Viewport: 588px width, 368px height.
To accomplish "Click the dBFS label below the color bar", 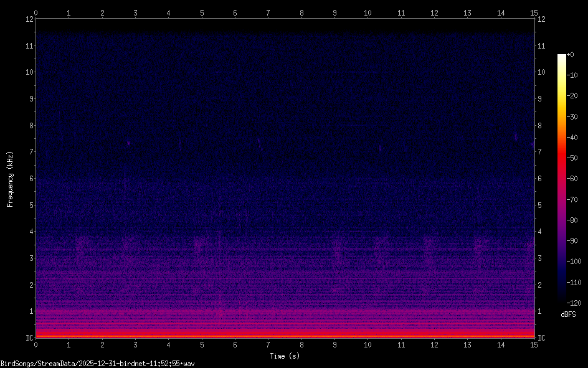I will (568, 315).
